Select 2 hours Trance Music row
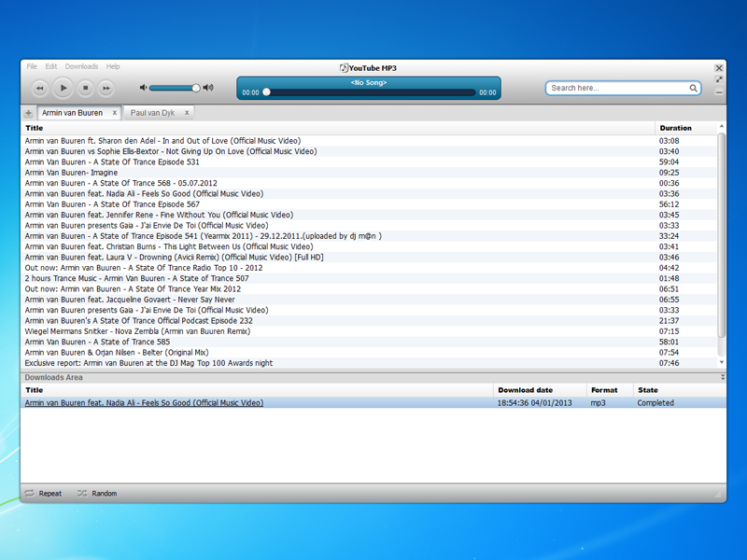 [369, 278]
